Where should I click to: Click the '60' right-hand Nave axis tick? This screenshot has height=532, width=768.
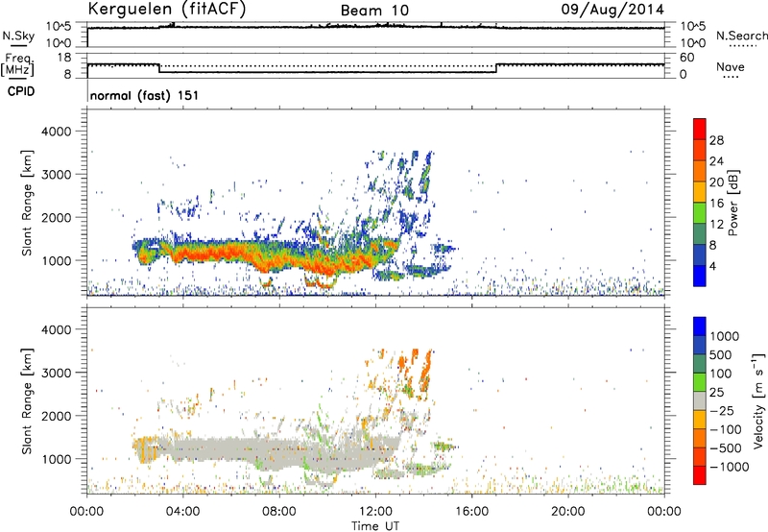(x=686, y=58)
